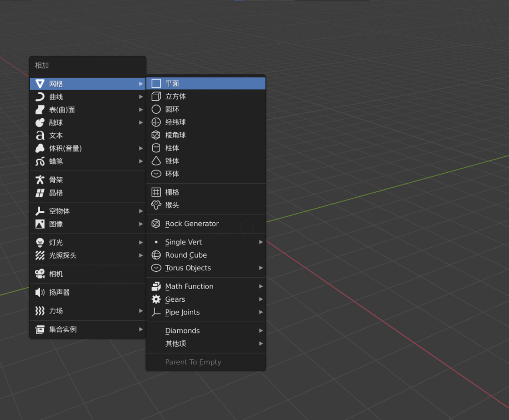
Task: Expand the Gears submenu arrow
Action: 261,299
